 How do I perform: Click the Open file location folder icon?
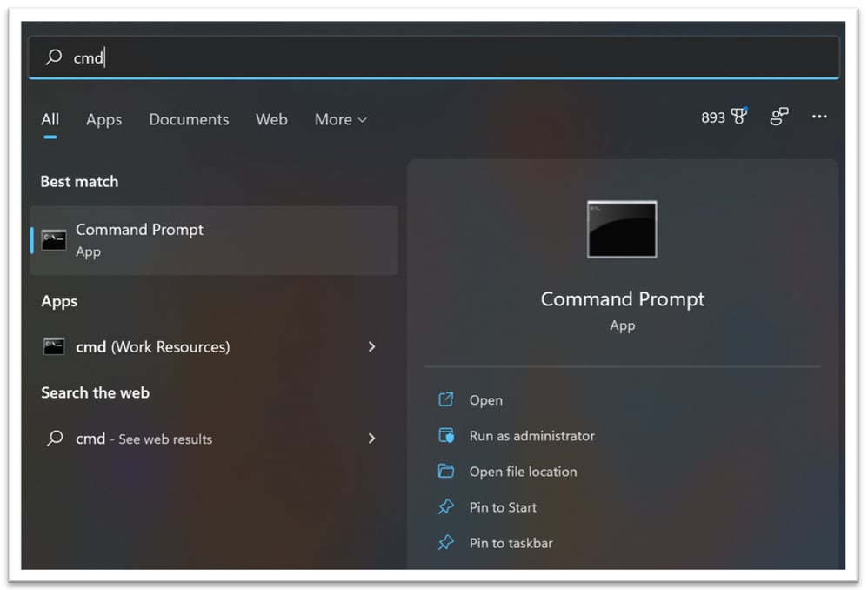click(x=446, y=471)
